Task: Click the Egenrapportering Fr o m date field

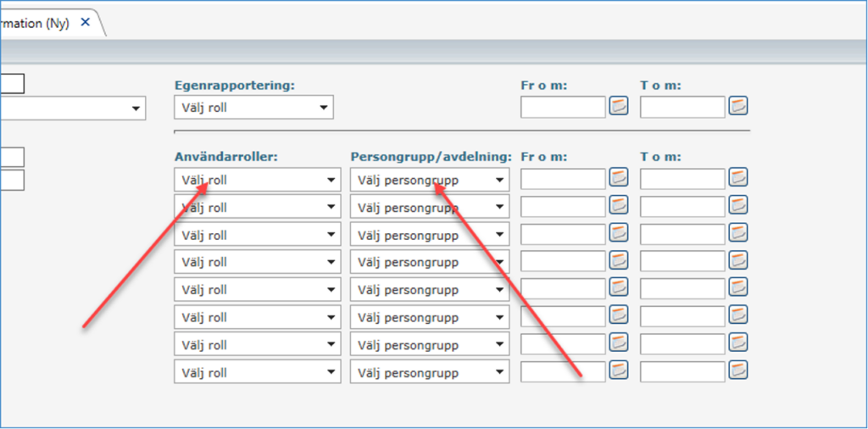Action: click(564, 107)
